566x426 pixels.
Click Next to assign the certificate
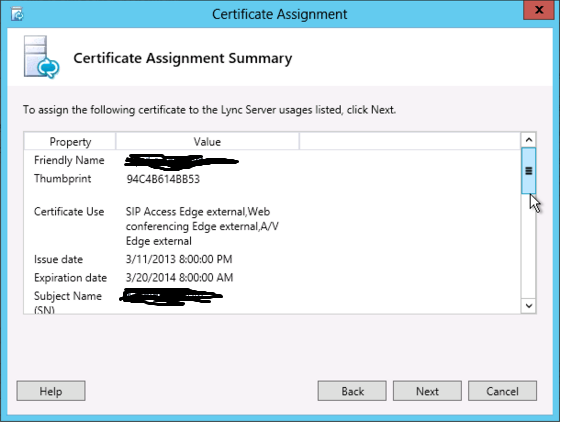click(427, 391)
